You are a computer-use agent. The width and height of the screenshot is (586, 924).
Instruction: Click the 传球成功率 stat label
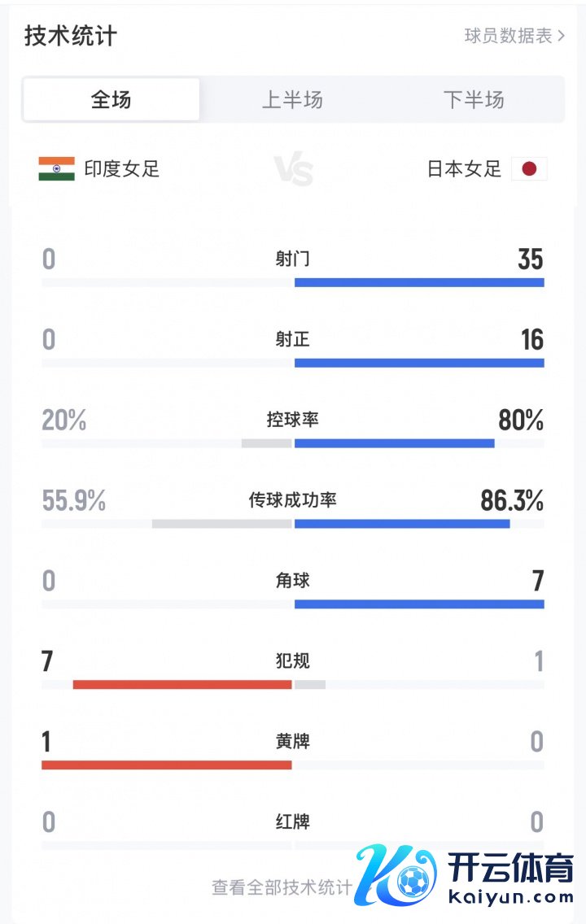point(293,500)
